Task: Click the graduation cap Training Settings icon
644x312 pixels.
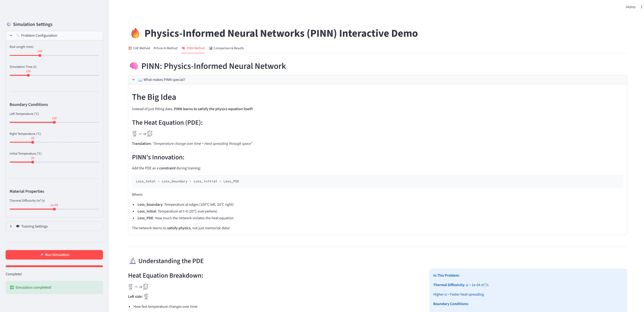Action: tap(18, 226)
